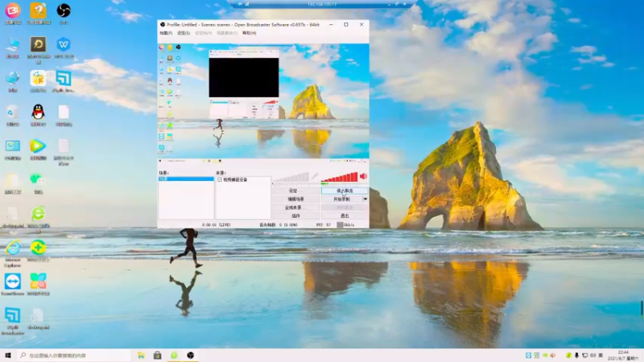Open the Settings (S) menu in OBS
This screenshot has height=362, width=644.
point(184,33)
